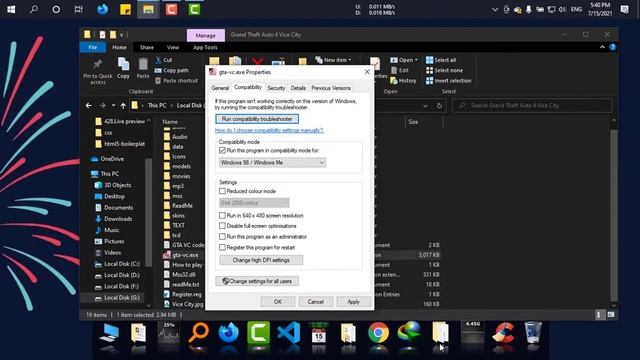Open the Share ribbon tab
This screenshot has width=640, height=360.
[147, 47]
